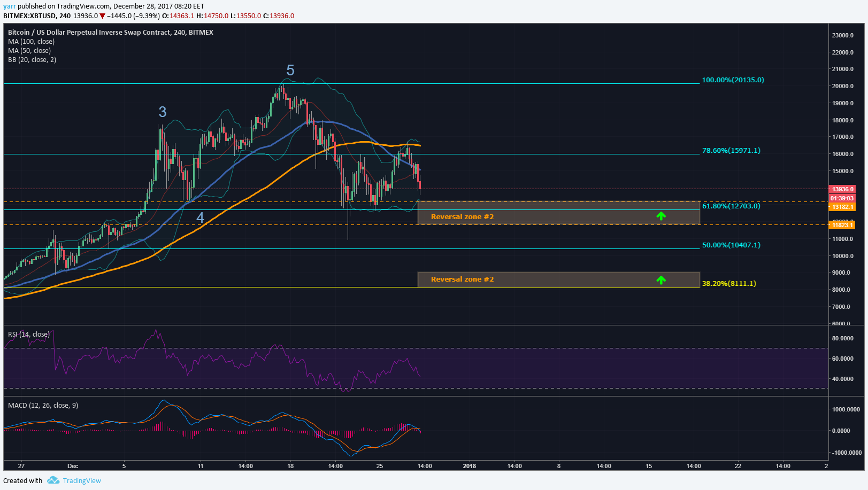The image size is (868, 490).
Task: Click the red down-triangle price change icon
Action: point(102,16)
